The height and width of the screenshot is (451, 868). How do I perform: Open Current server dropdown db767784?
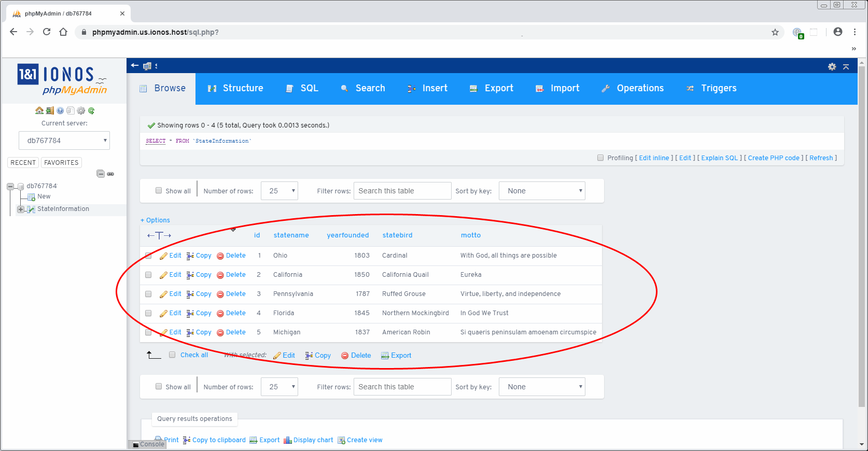[x=64, y=140]
